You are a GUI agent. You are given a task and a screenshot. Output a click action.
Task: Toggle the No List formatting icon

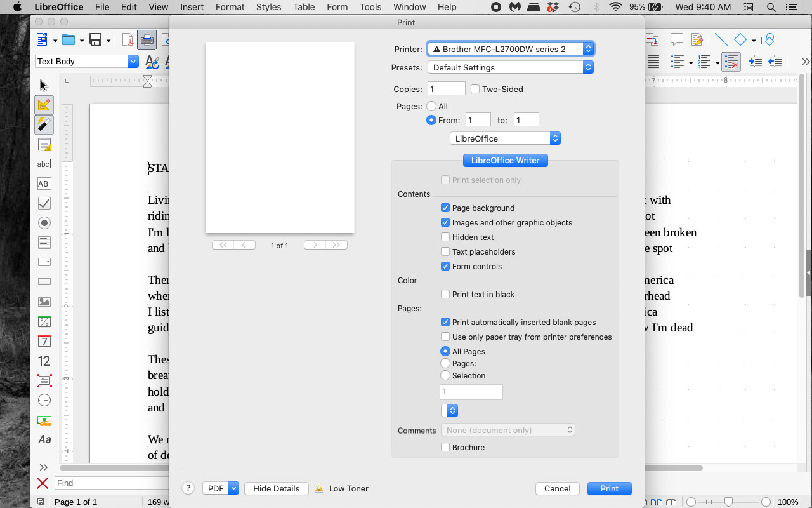[731, 62]
